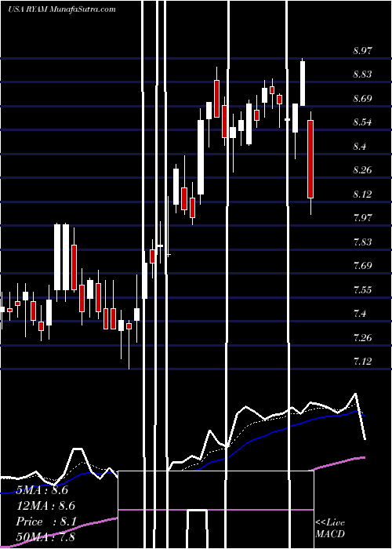This screenshot has width=392, height=549.
Task: Click the last tall red candlestick
Action: (310, 159)
